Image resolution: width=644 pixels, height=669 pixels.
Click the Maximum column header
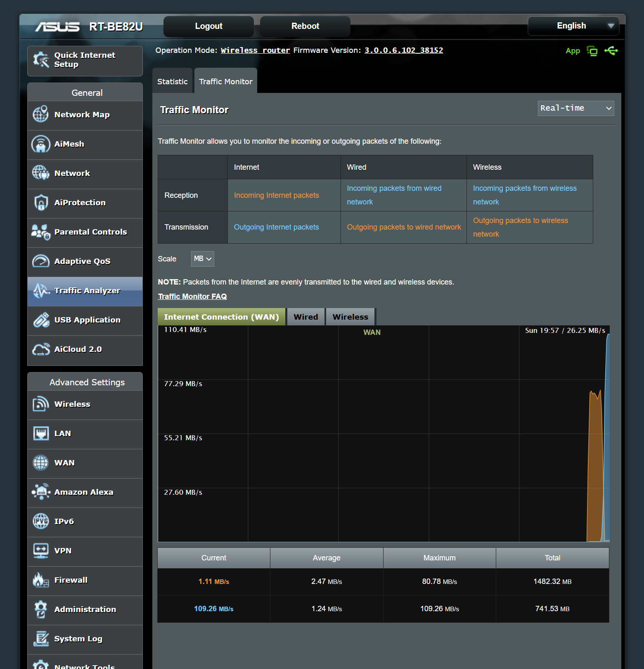440,558
